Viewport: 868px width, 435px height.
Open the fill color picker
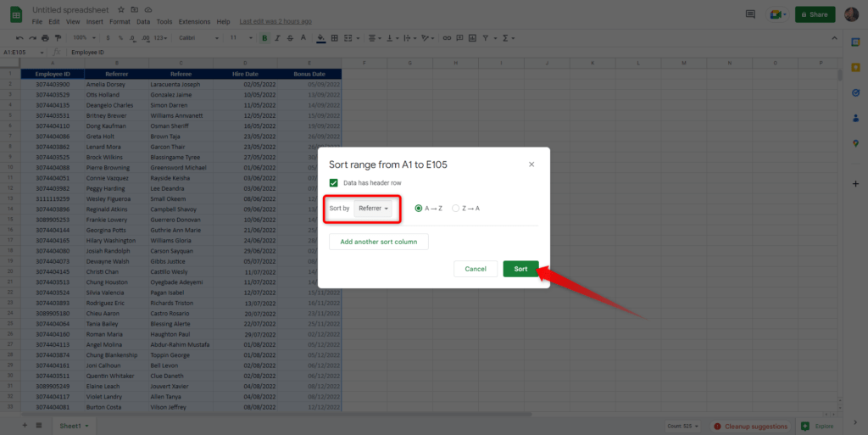click(321, 38)
